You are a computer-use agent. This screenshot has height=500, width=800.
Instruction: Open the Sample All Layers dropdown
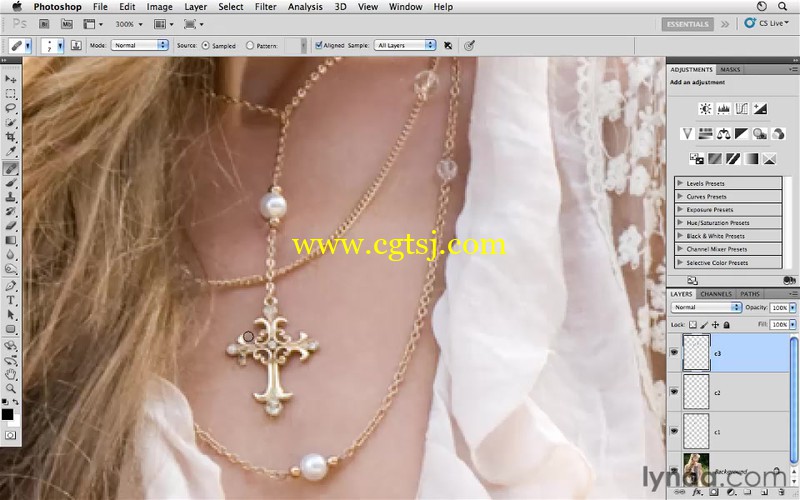point(405,45)
